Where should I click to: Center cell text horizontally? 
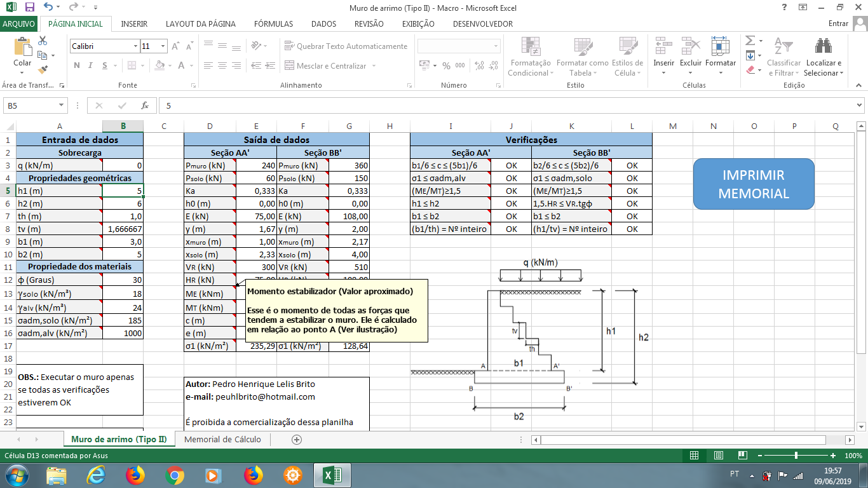tap(222, 65)
